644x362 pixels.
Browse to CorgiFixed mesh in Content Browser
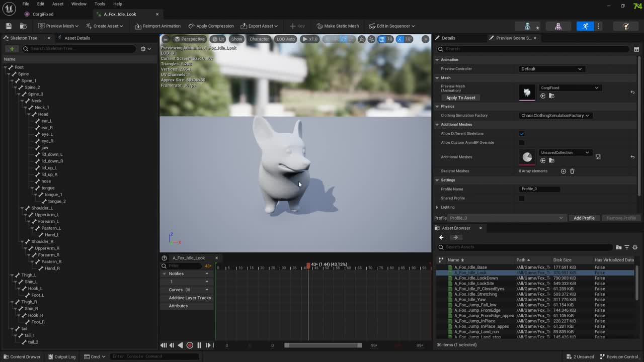point(551,96)
